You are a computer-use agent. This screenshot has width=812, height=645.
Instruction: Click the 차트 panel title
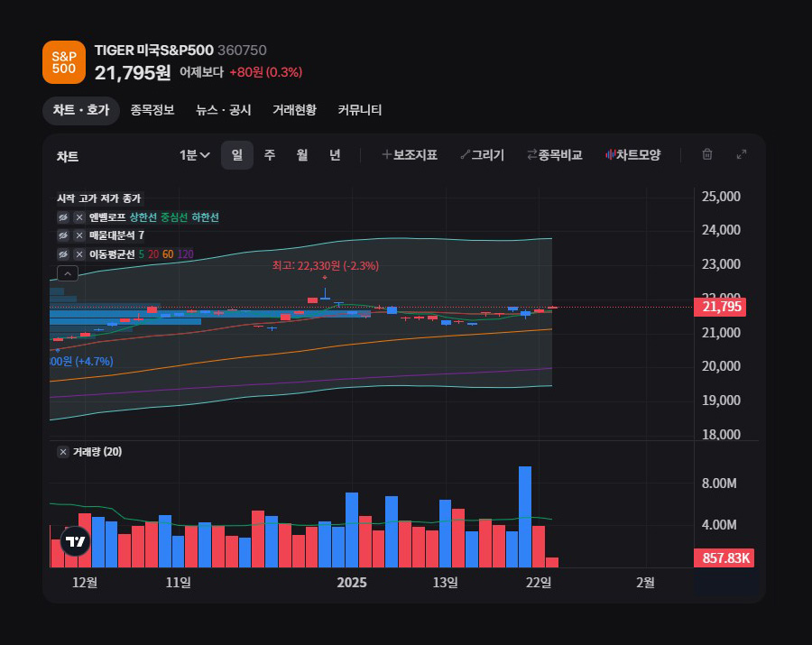pyautogui.click(x=68, y=157)
